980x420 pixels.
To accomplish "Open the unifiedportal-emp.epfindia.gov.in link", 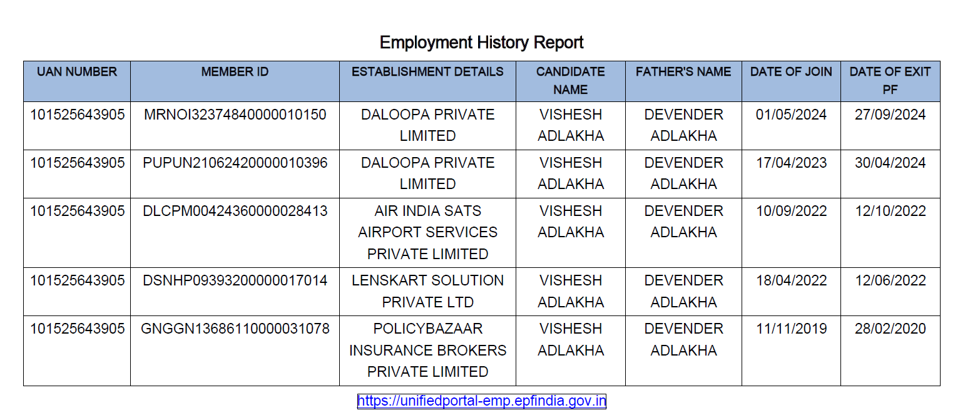I will [481, 401].
